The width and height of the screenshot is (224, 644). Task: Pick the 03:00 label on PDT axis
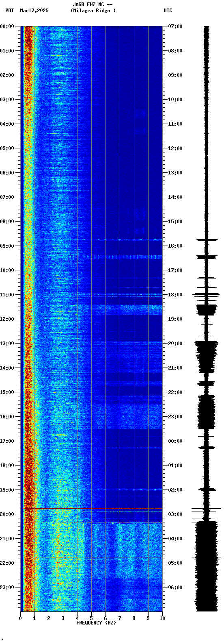[7, 100]
